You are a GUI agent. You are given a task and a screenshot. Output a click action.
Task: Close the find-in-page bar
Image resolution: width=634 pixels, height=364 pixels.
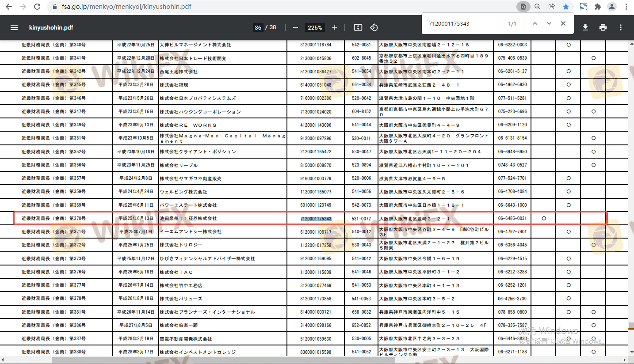pyautogui.click(x=563, y=23)
